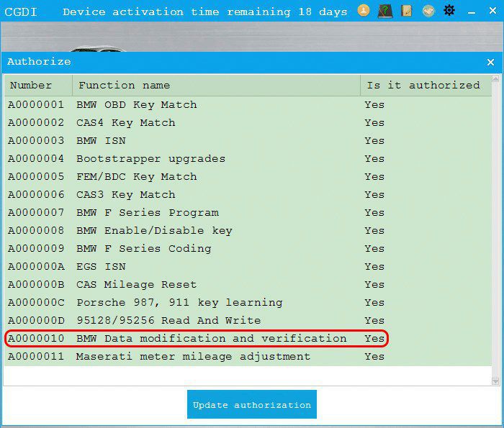Select the BMW ISN function row
Image resolution: width=504 pixels, height=428 pixels.
pos(248,141)
